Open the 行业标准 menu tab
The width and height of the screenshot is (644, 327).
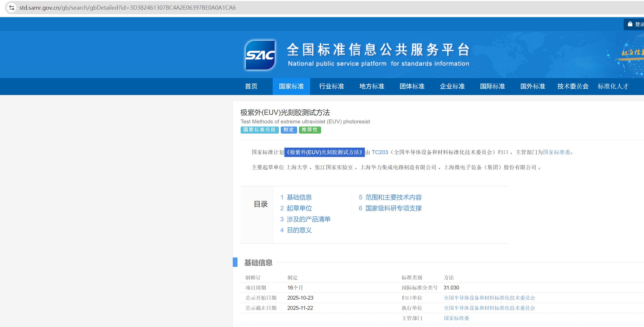pos(332,86)
